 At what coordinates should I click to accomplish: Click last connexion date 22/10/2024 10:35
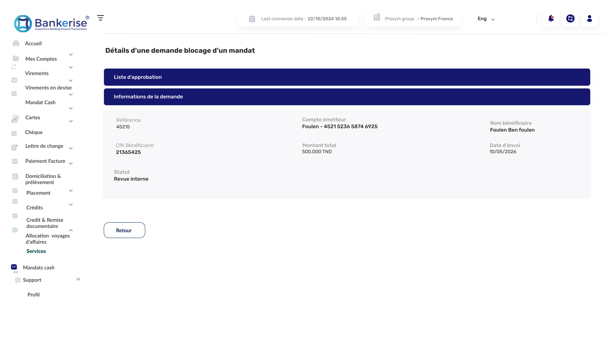327,19
